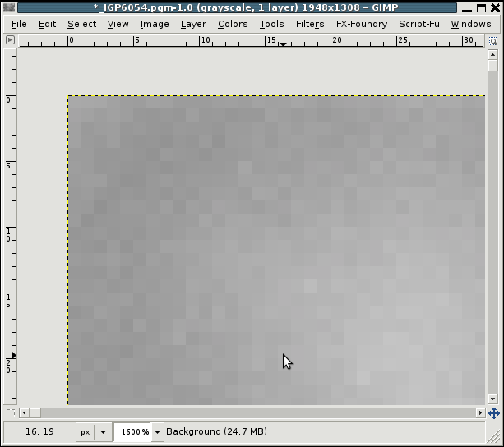
Task: Click the 1600% zoom input field
Action: point(133,432)
